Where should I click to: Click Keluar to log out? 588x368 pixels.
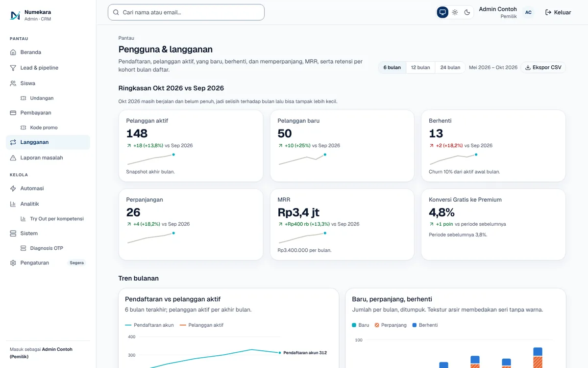pyautogui.click(x=558, y=12)
